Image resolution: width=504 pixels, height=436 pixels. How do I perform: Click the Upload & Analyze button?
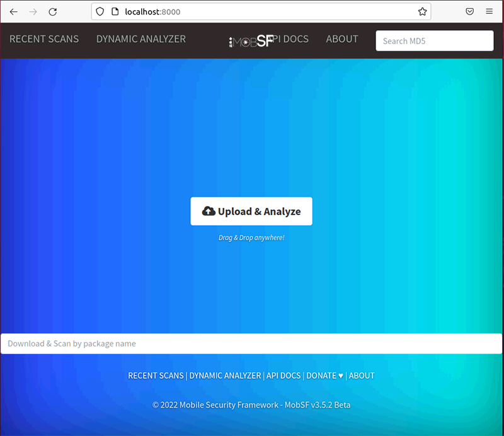click(x=251, y=211)
